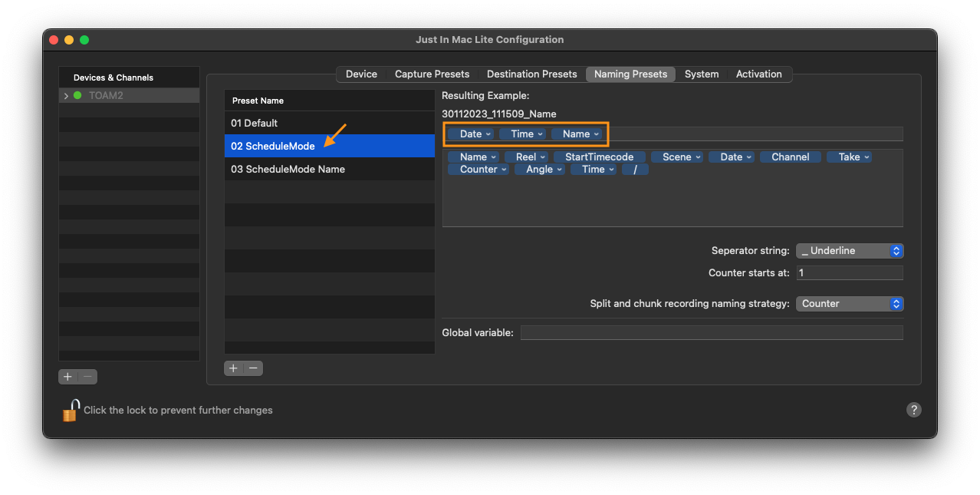The width and height of the screenshot is (980, 495).
Task: Open help with the question mark button
Action: click(913, 410)
